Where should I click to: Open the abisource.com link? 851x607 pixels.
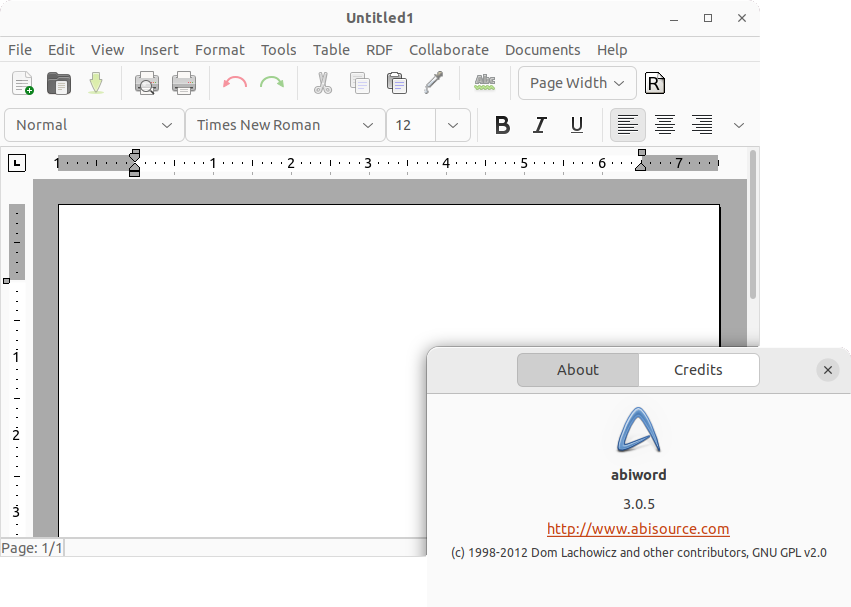click(638, 529)
